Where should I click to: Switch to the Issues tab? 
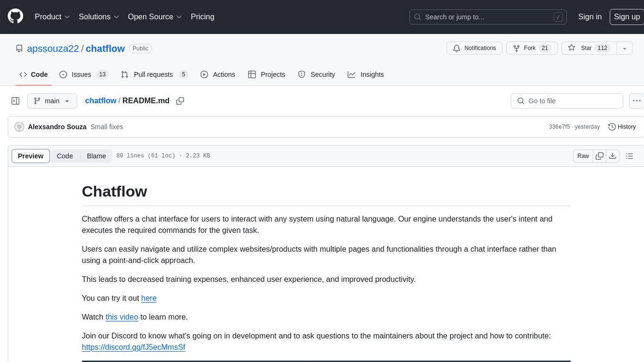point(84,74)
